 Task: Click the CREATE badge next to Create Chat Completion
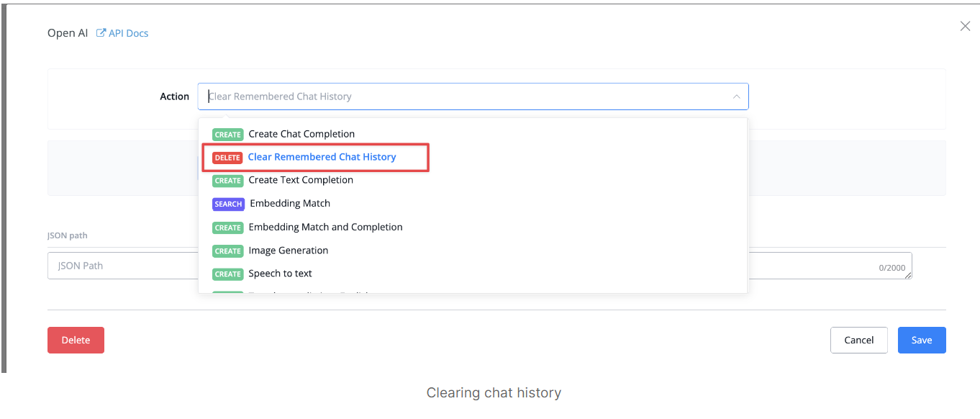click(x=228, y=135)
